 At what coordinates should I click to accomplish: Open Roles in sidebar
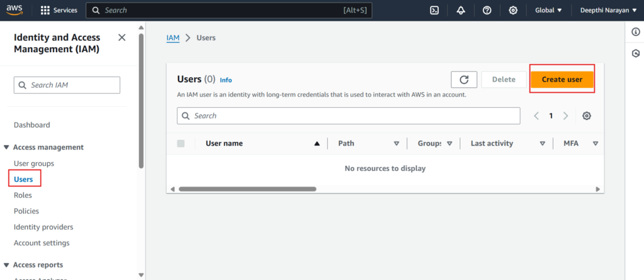pos(23,195)
